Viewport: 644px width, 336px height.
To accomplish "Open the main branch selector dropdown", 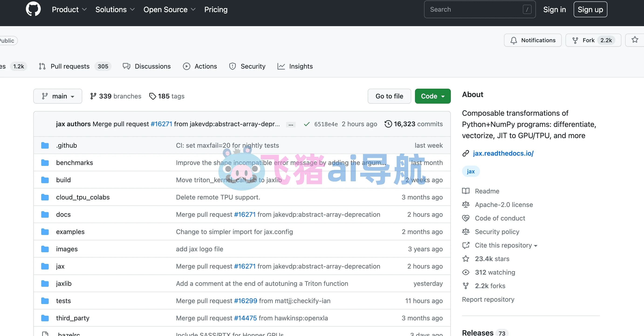I will [58, 96].
